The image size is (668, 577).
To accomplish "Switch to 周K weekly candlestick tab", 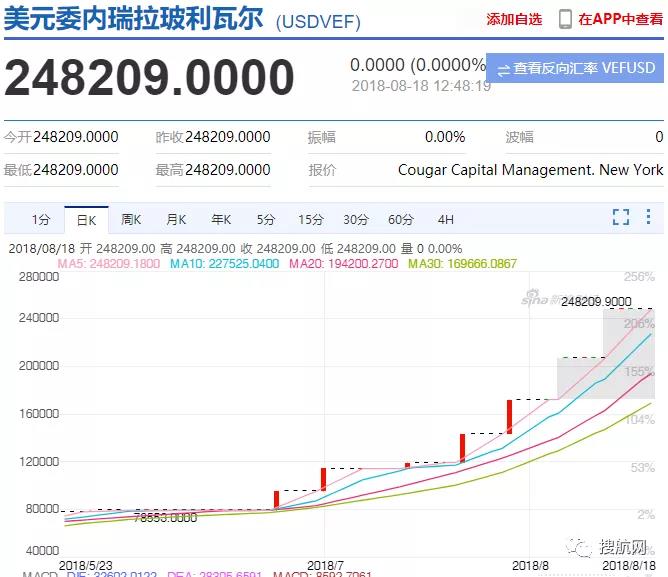I will pyautogui.click(x=131, y=220).
